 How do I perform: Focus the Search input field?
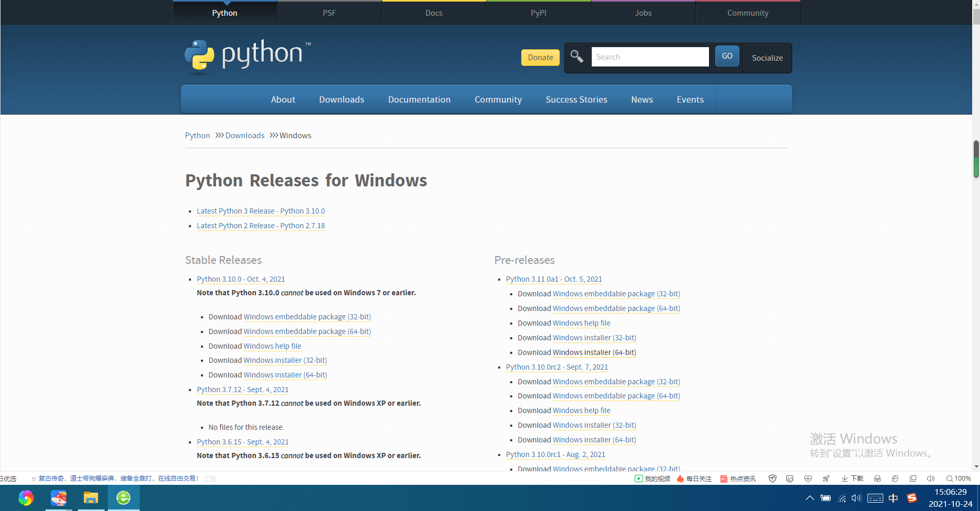pos(650,57)
